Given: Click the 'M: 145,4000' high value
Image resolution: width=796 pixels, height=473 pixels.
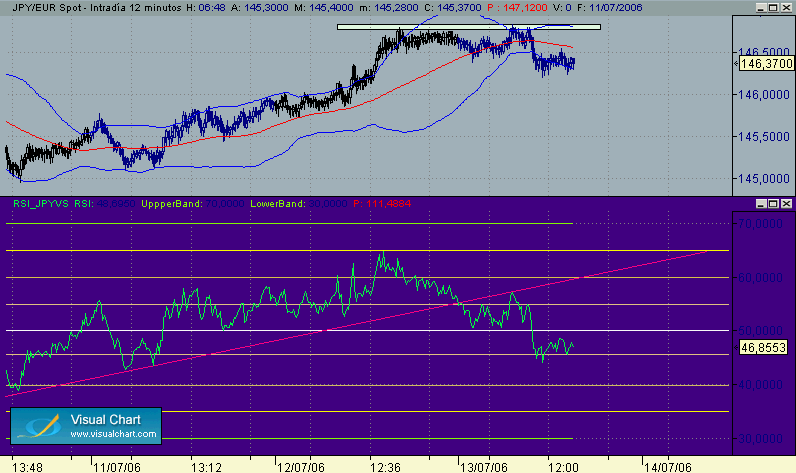Looking at the screenshot, I should point(323,8).
